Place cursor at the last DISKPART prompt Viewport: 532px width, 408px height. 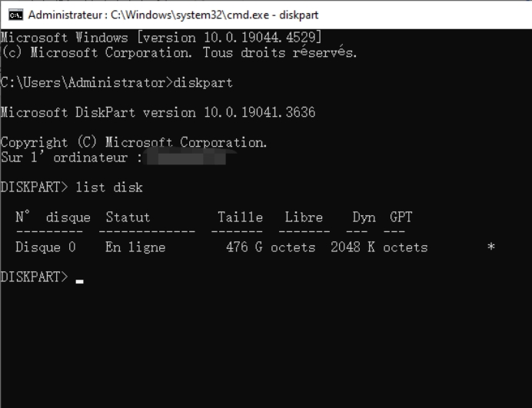point(80,278)
